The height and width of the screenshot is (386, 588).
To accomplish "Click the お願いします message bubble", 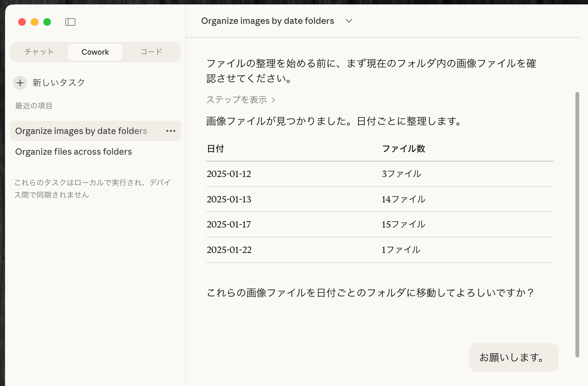I will (513, 357).
